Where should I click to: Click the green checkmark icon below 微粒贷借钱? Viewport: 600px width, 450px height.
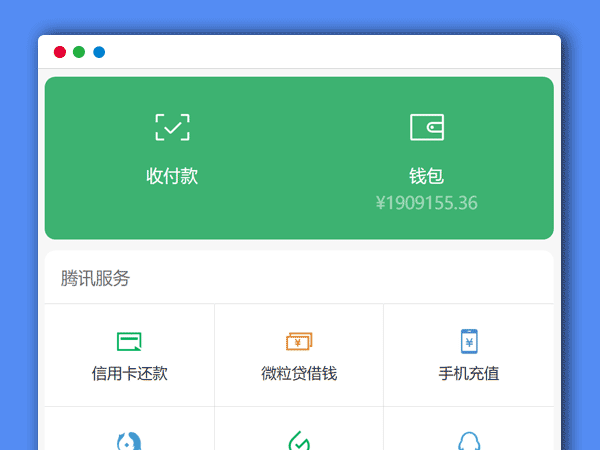(299, 441)
